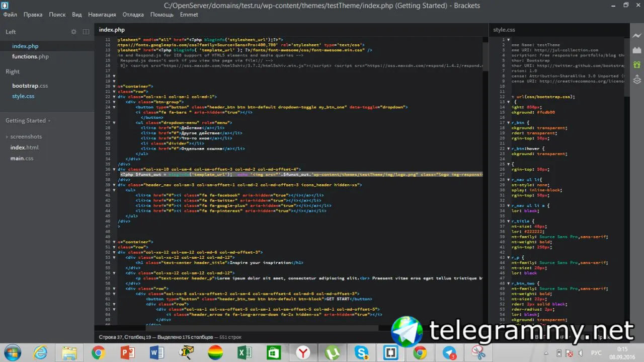Click volume speaker icon in system tray
This screenshot has width=644, height=362.
[x=581, y=353]
